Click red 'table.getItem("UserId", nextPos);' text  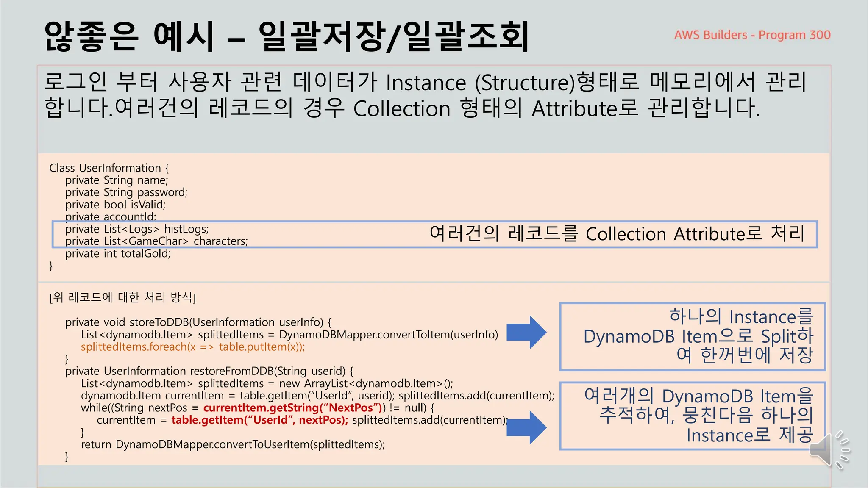click(260, 420)
